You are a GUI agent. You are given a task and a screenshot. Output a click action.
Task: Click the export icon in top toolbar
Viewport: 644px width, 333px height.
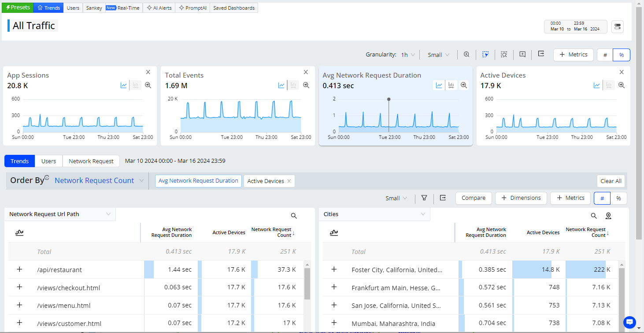click(x=541, y=54)
